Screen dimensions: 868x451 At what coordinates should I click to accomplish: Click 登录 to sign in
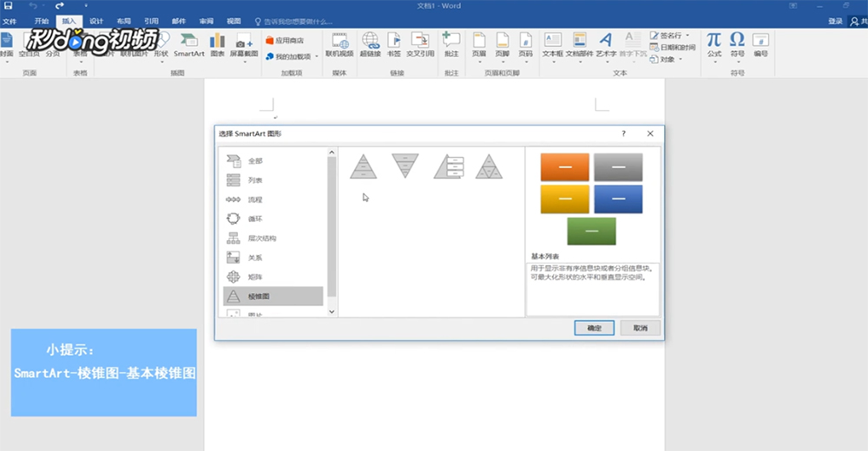point(835,21)
